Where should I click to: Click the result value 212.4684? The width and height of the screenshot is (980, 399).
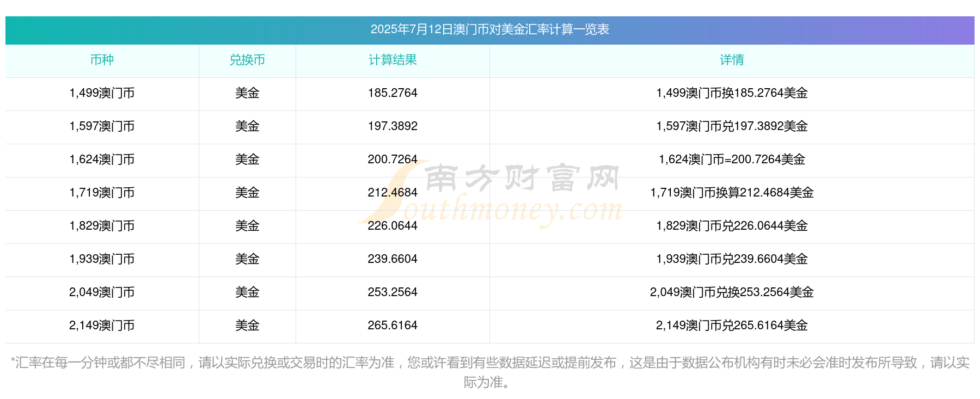pos(393,193)
